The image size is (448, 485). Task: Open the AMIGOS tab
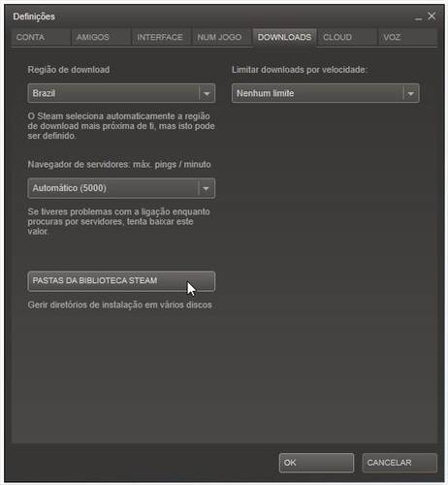coord(101,37)
